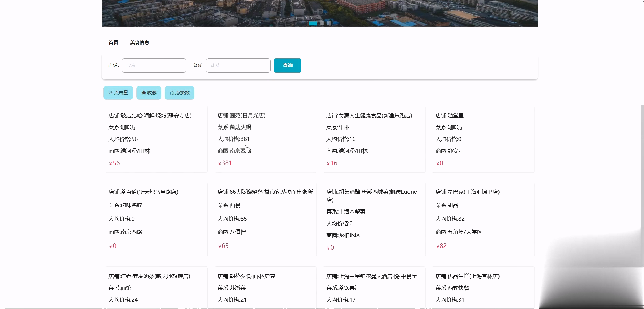Viewport: 644px width, 309px height.
Task: Click the star icon in 收藏 button
Action: (144, 93)
